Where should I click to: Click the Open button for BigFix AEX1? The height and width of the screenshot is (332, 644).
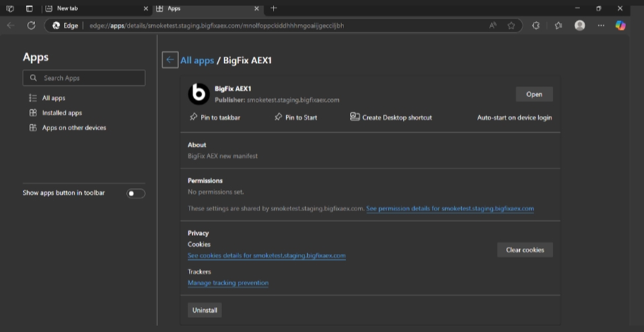point(534,94)
